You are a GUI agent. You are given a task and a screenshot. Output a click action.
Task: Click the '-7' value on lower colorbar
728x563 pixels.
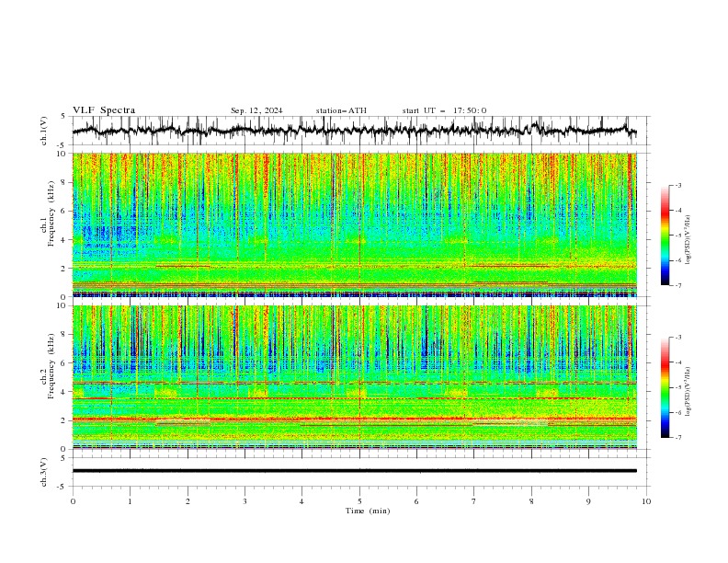[x=677, y=437]
